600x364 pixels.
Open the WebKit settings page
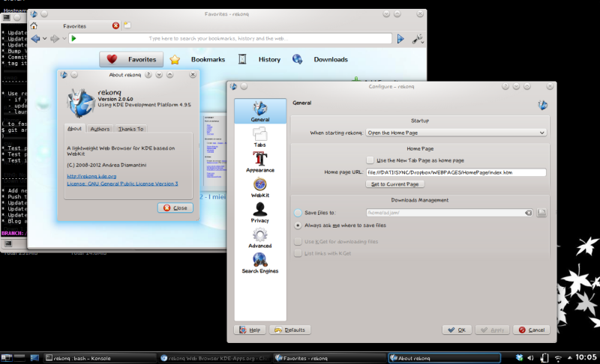pos(259,187)
